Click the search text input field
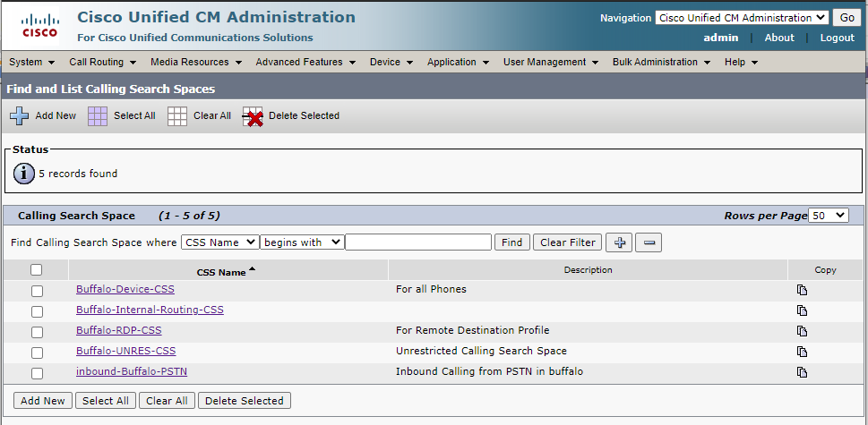The height and width of the screenshot is (425, 868). pos(418,242)
